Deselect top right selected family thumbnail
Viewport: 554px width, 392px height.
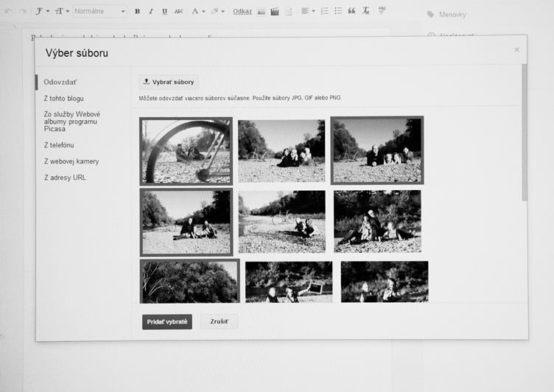click(377, 150)
